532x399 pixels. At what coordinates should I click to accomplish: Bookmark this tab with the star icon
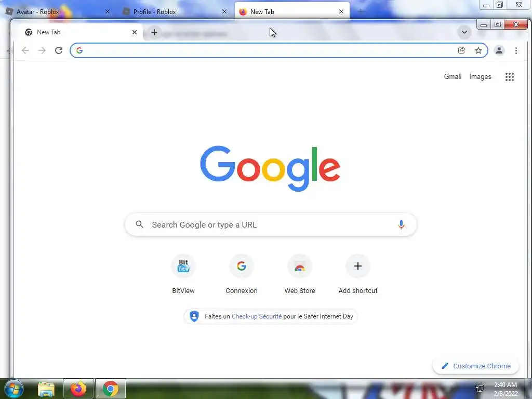point(478,50)
